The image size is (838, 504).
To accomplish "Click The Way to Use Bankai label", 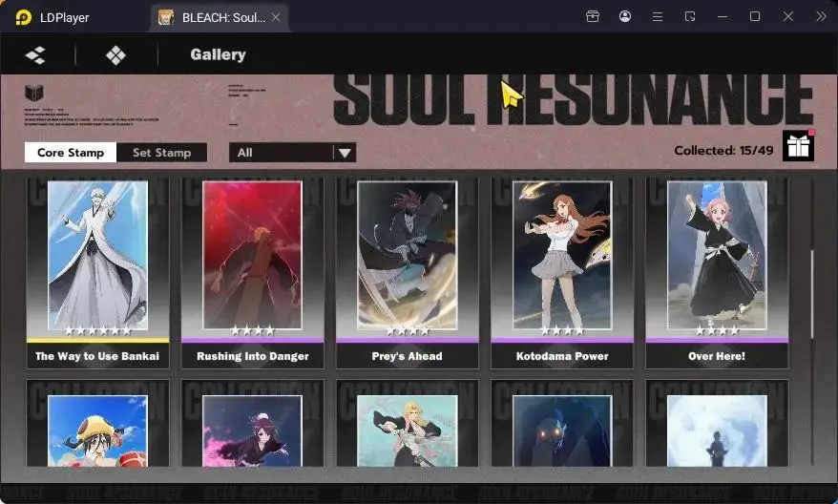I will pos(97,356).
